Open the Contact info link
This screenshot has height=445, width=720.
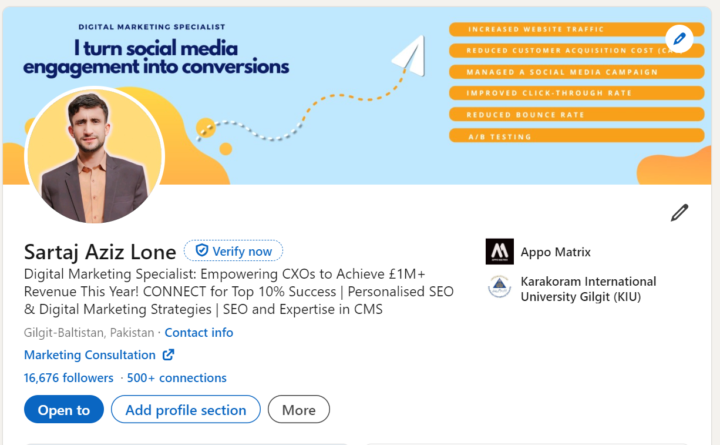tap(199, 332)
